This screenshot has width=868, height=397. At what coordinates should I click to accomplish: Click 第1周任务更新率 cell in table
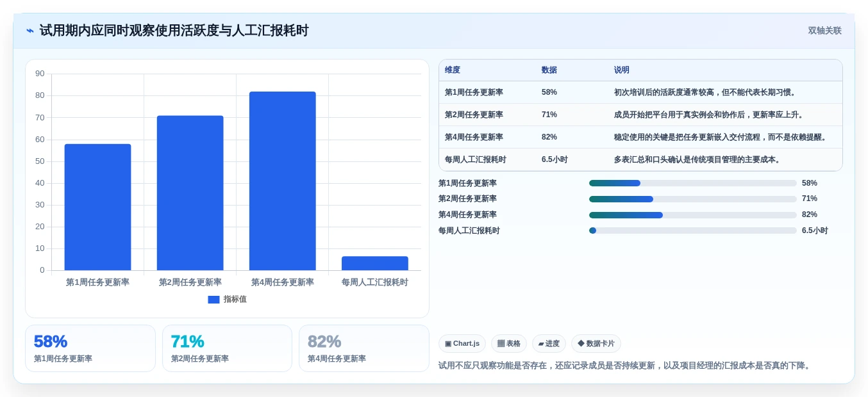(x=474, y=92)
